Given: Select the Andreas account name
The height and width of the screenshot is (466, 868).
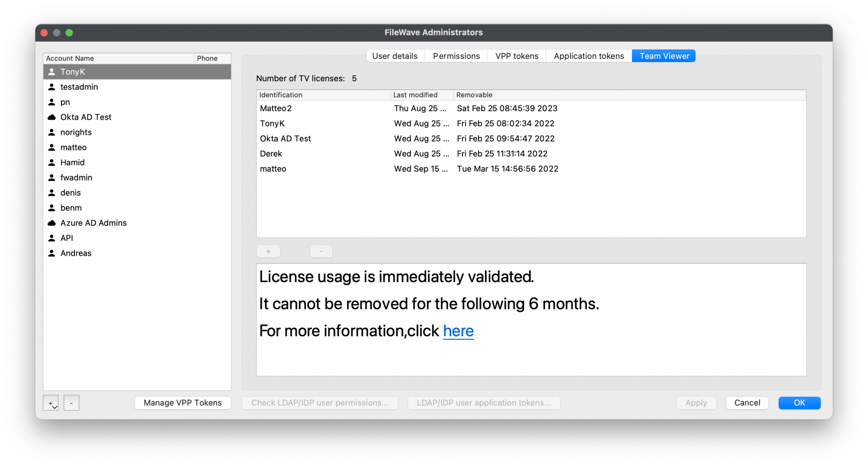Looking at the screenshot, I should (x=76, y=253).
